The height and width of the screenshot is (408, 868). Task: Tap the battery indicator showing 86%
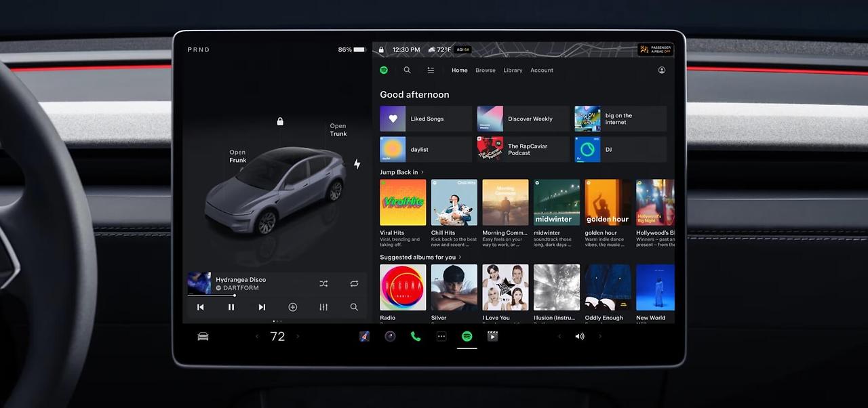coord(352,49)
